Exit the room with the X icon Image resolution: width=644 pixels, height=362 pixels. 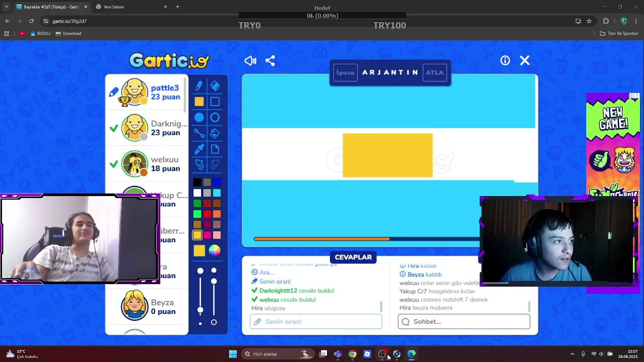click(525, 60)
